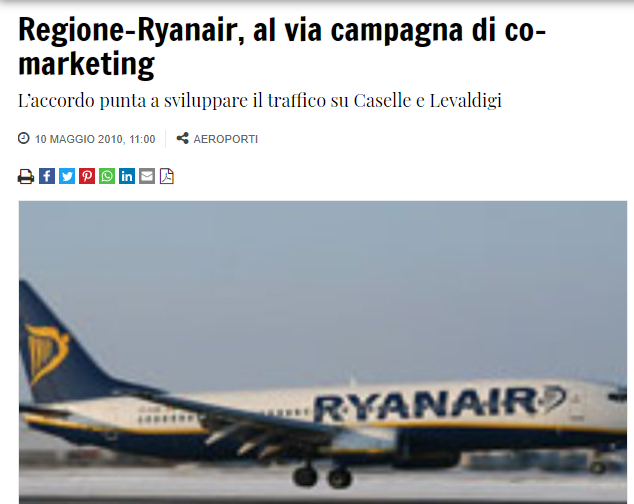
Task: Open the AEROPORTI category link
Action: pos(226,139)
